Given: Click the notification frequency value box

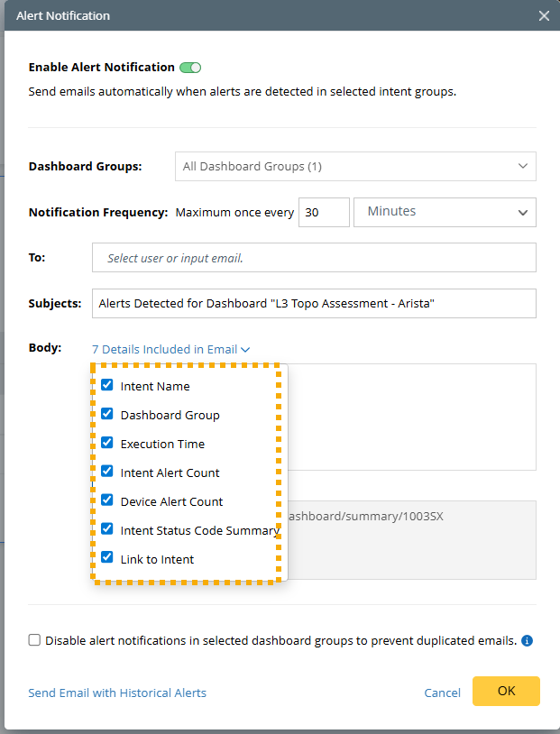Looking at the screenshot, I should (x=324, y=212).
